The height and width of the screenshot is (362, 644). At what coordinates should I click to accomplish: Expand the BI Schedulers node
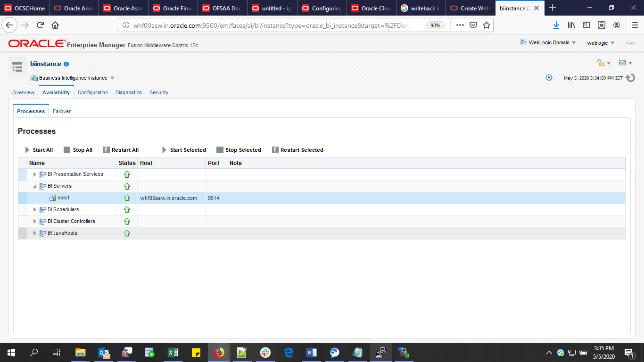point(34,210)
